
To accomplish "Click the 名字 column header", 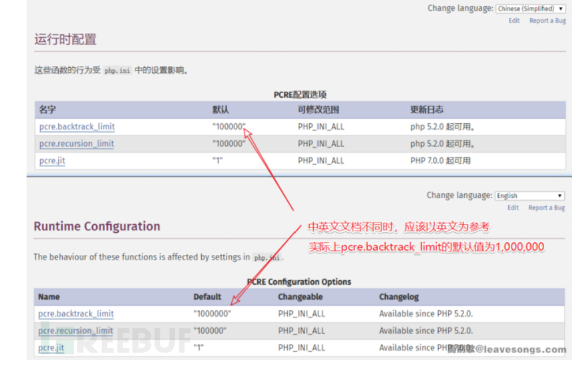I will [x=47, y=110].
